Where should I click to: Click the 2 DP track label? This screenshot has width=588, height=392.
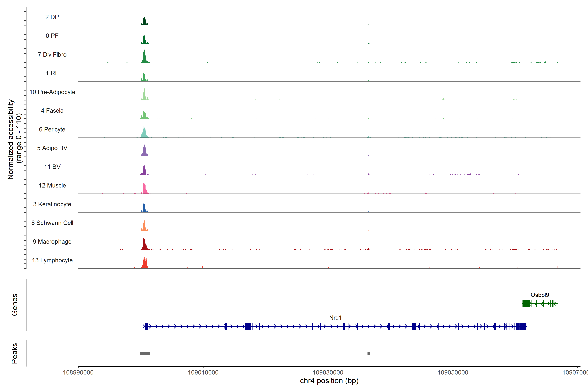pyautogui.click(x=52, y=17)
